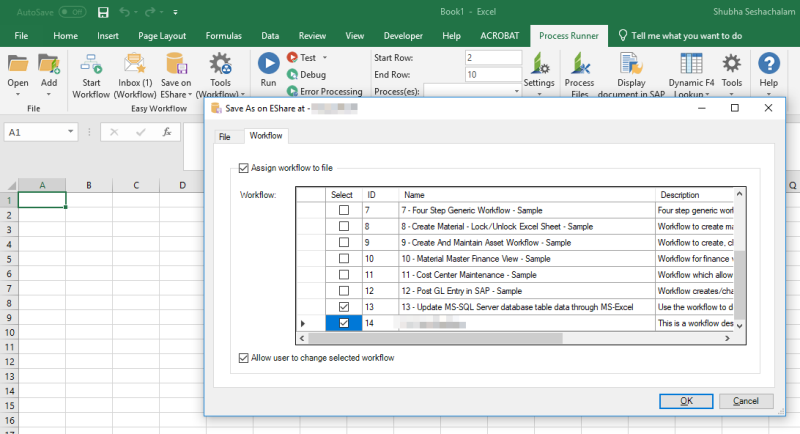Uncheck Assign workflow to file
This screenshot has height=434, width=800.
(x=244, y=168)
